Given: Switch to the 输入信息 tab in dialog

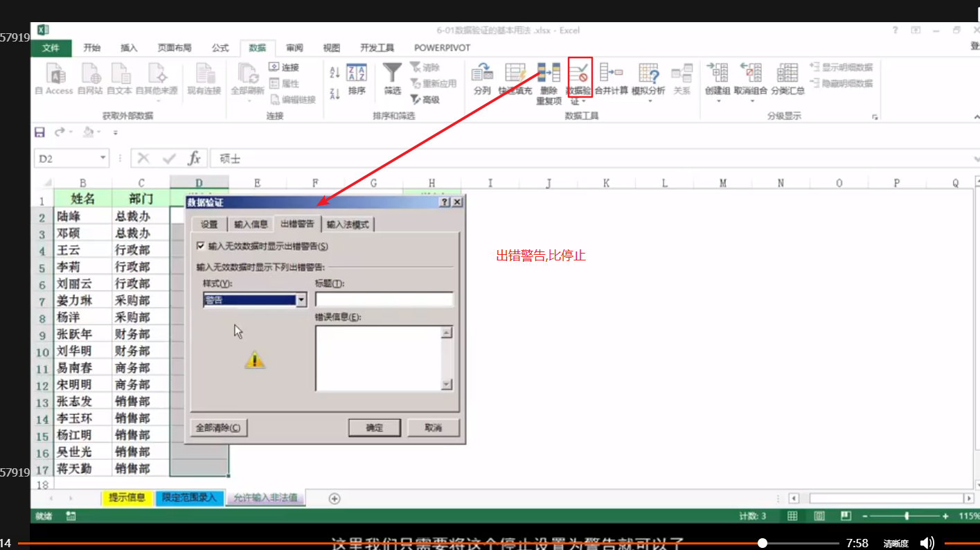Looking at the screenshot, I should [x=251, y=224].
